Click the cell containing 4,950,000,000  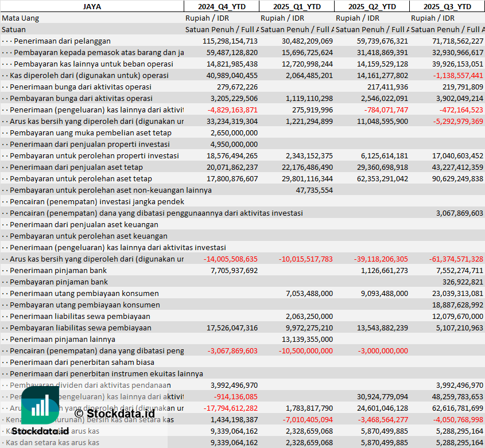[234, 144]
